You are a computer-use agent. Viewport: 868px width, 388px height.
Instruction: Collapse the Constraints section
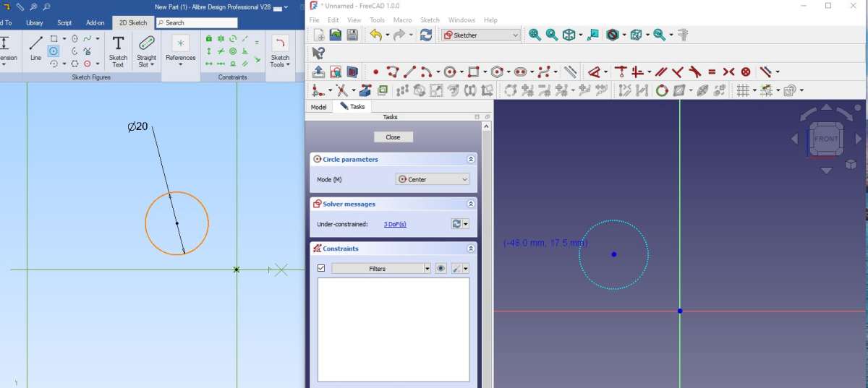471,249
